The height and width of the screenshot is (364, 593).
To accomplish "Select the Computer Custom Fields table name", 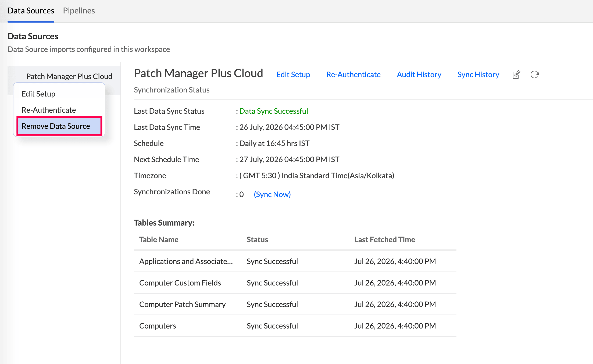I will pos(180,283).
